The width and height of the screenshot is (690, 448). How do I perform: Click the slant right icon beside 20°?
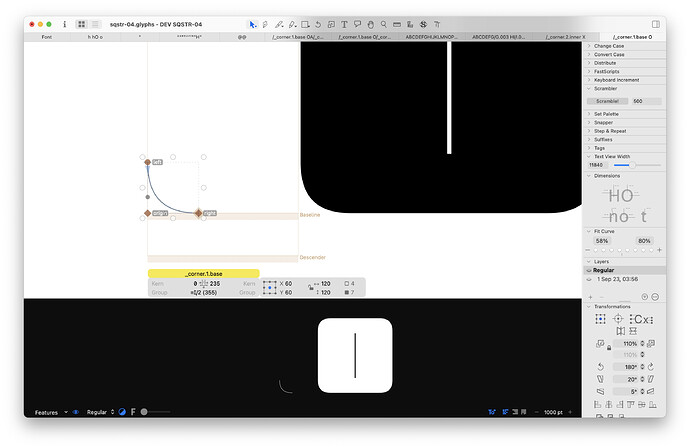[651, 379]
